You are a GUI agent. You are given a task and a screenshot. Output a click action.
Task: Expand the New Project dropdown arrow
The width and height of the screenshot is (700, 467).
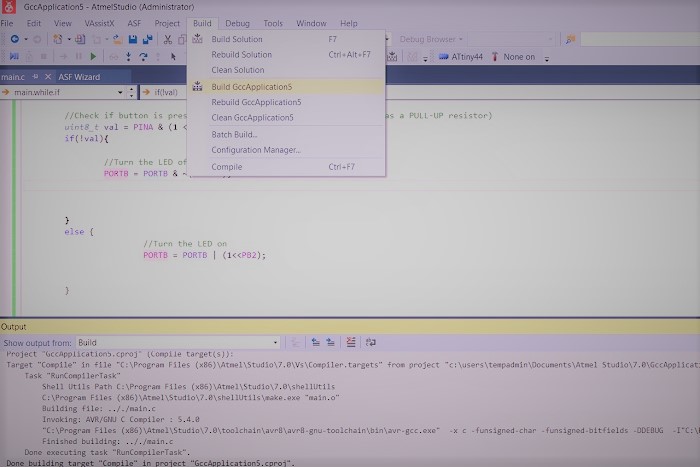[x=69, y=39]
